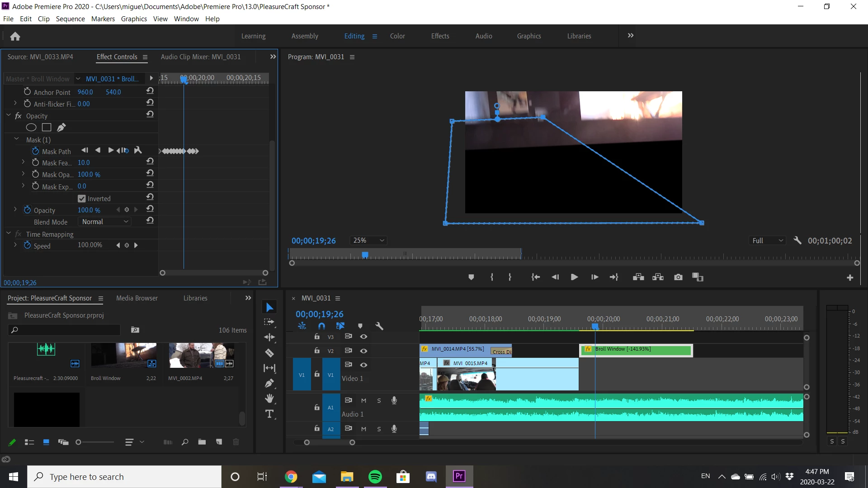This screenshot has height=488, width=868.
Task: Open the 25% zoom level dropdown
Action: tap(369, 240)
